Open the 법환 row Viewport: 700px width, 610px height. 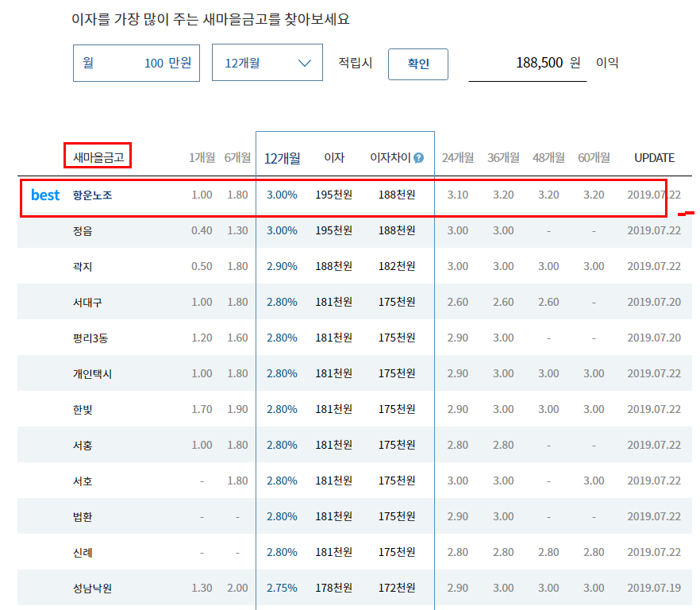(355, 516)
